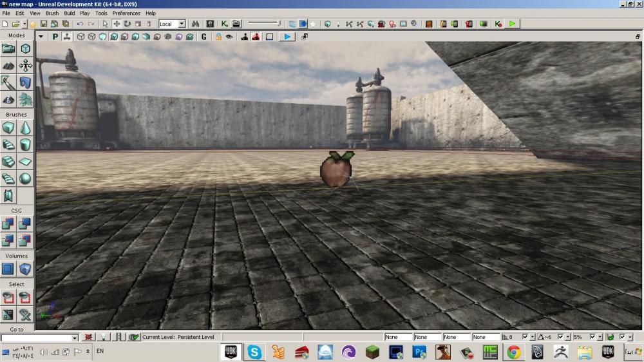
Task: Select Brush Wireframe view mode cube
Action: point(81,37)
